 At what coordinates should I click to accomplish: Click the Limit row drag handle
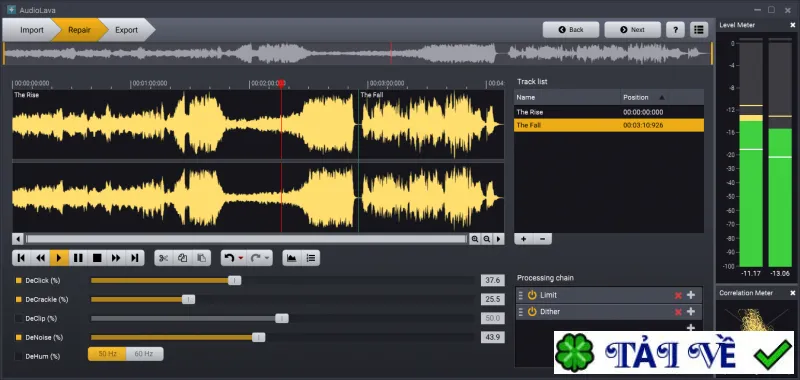point(521,295)
